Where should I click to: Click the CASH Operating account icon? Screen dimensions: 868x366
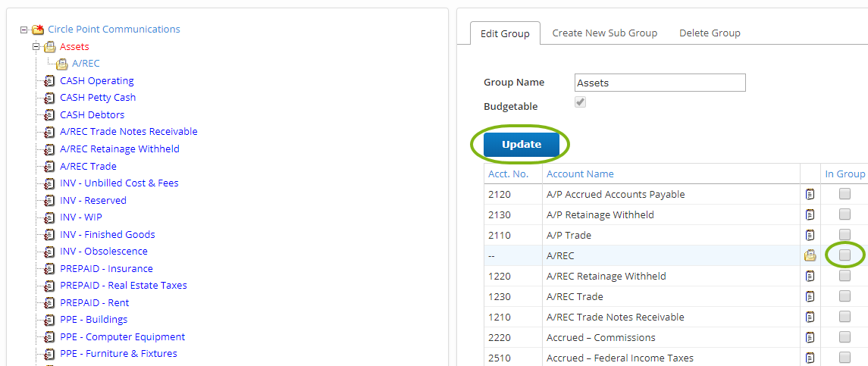49,81
